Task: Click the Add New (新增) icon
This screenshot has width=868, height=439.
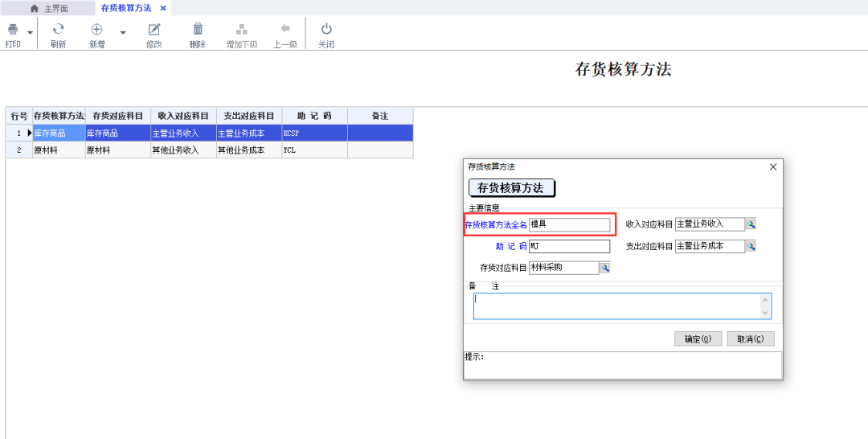Action: 96,30
